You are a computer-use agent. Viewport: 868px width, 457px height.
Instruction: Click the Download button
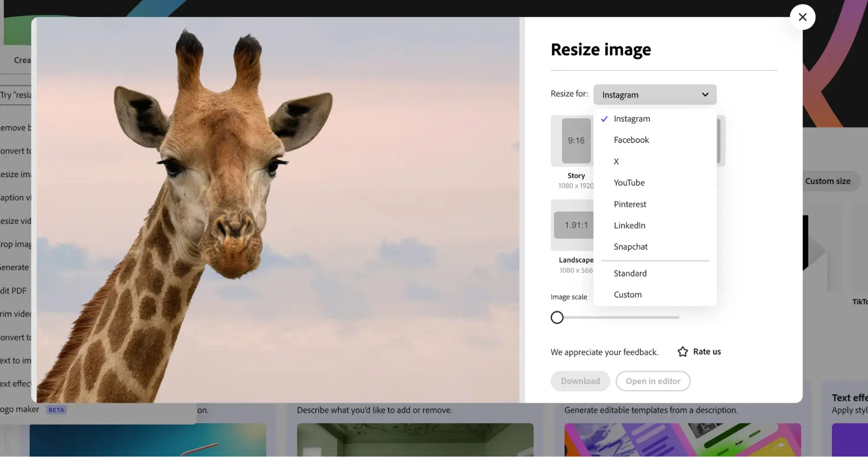[580, 381]
